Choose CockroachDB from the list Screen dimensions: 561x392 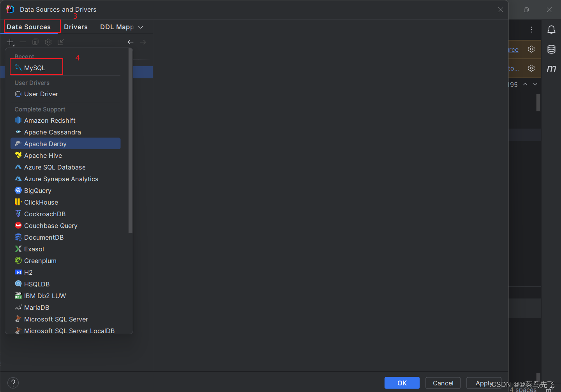coord(65,214)
